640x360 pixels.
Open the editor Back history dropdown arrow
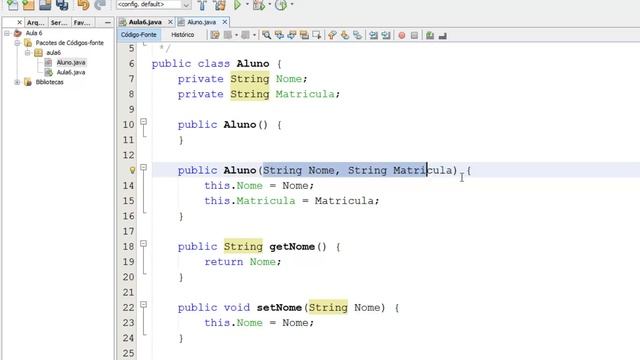[236, 35]
